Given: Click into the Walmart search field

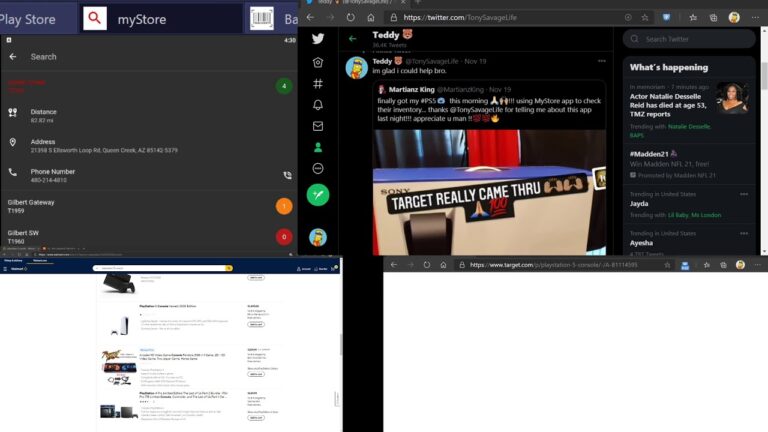Looking at the screenshot, I should point(159,268).
